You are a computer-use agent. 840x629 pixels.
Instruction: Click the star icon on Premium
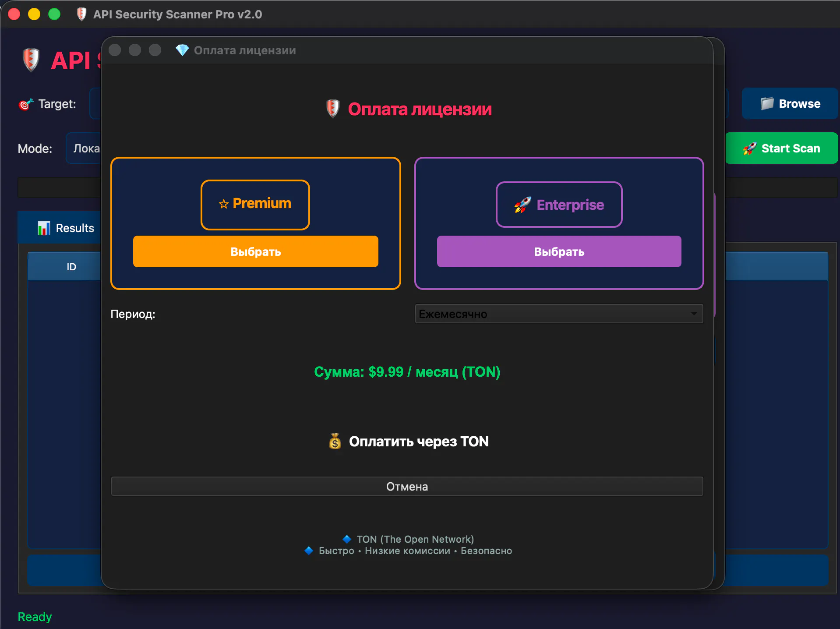pyautogui.click(x=224, y=204)
